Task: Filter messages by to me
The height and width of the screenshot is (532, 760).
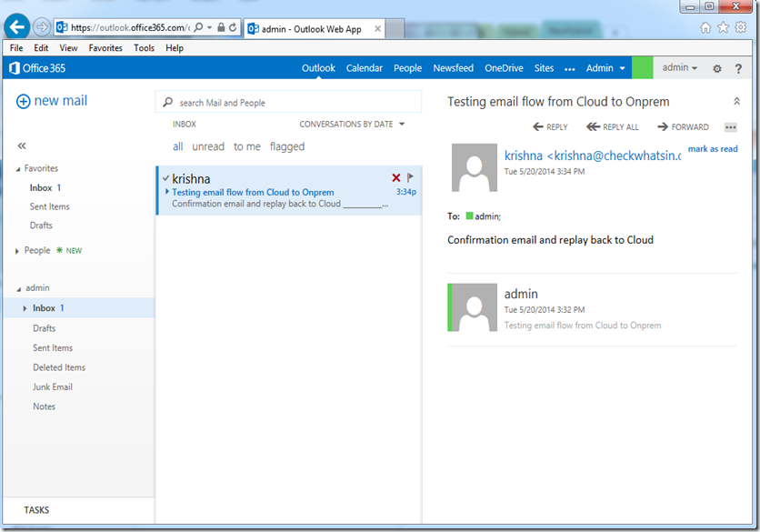Action: 246,146
